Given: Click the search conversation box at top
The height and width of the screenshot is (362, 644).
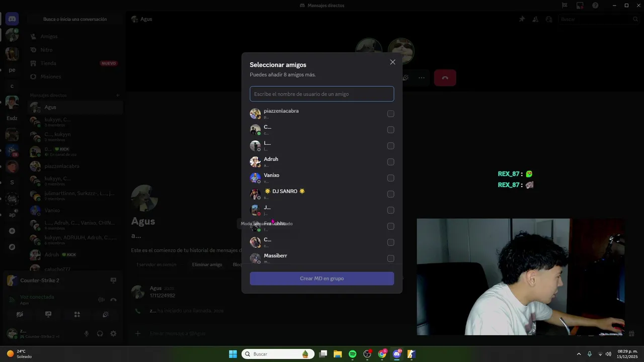Looking at the screenshot, I should tap(75, 19).
